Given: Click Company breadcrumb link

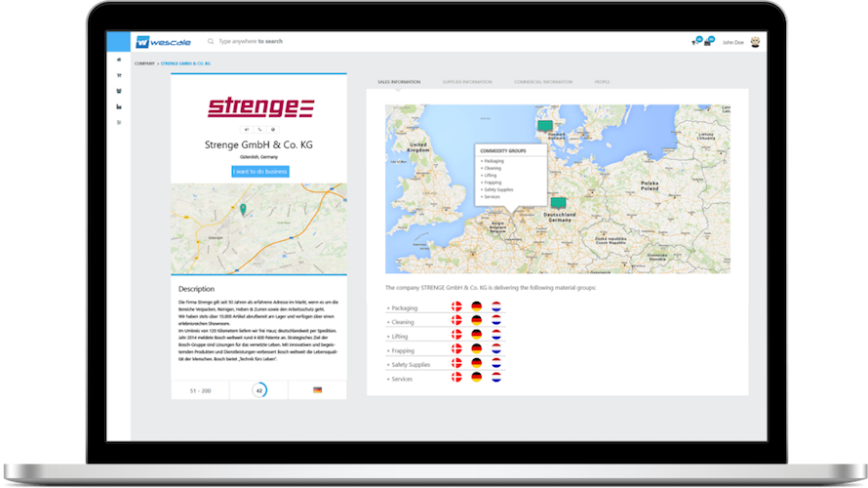Looking at the screenshot, I should pos(144,63).
